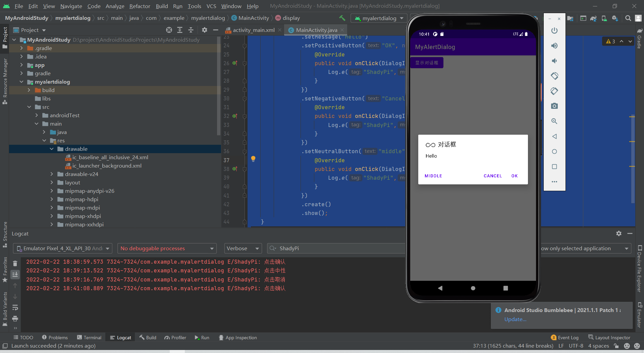Print Logcat output with the printer icon
Viewport: 644px width, 353px height.
coord(15,319)
